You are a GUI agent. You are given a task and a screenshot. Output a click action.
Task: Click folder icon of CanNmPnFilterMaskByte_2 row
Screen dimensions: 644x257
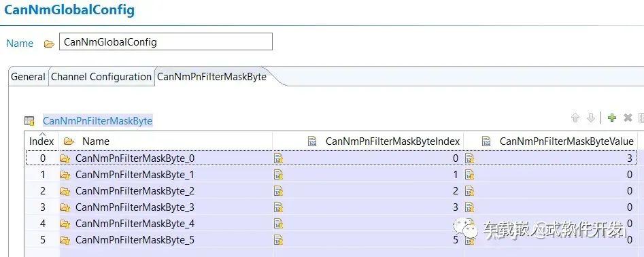coord(65,191)
